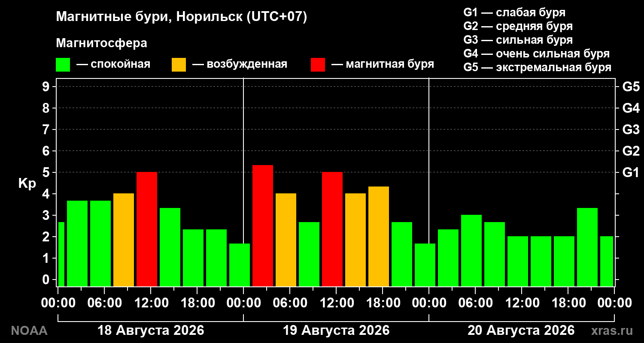Select the orange bar before 06:00 on 19 Августа
The height and width of the screenshot is (343, 644).
[286, 240]
